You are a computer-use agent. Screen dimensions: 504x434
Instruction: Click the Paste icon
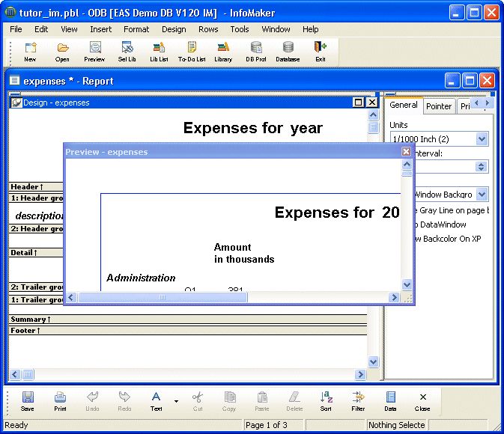click(x=262, y=401)
